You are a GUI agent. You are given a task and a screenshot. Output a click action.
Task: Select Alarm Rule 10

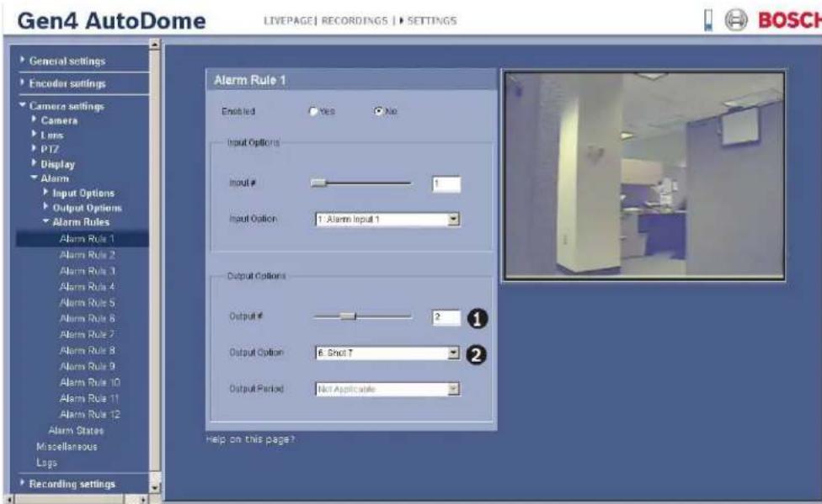click(89, 383)
